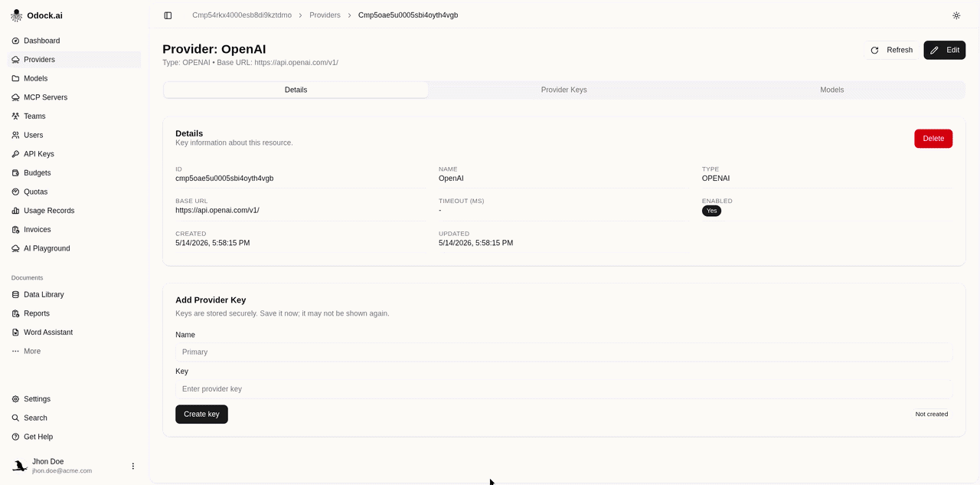Click the Odock.ai octopus logo icon

coord(16,15)
